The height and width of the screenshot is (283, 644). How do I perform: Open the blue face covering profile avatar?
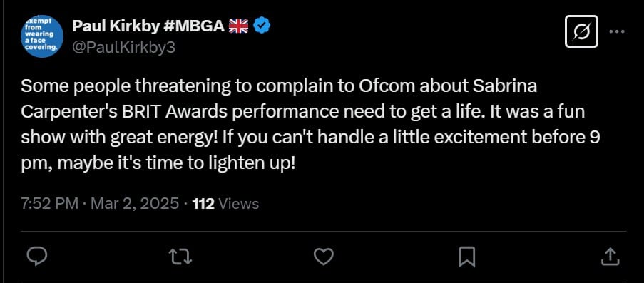tap(42, 36)
